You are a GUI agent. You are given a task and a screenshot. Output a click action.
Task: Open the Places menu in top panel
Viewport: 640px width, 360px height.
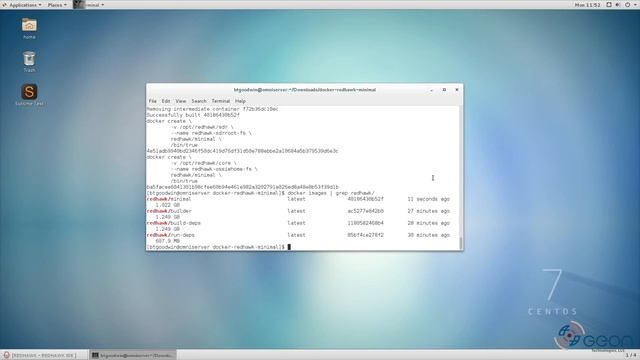(x=57, y=5)
